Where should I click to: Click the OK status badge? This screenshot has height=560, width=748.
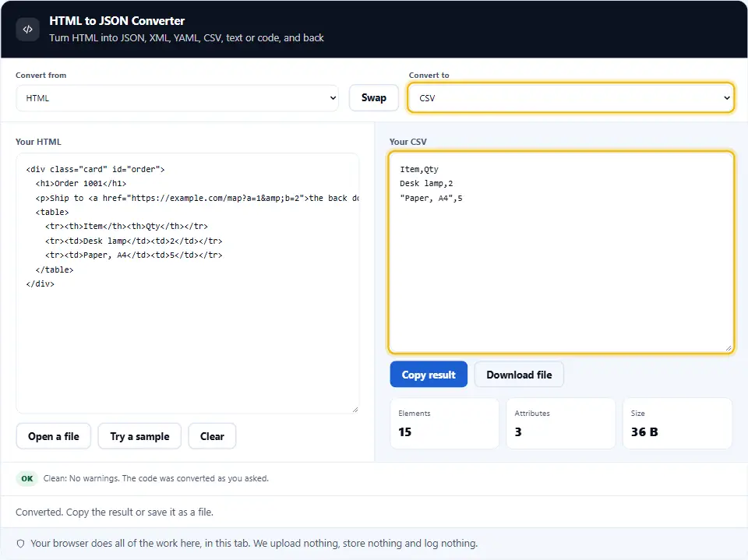(27, 478)
